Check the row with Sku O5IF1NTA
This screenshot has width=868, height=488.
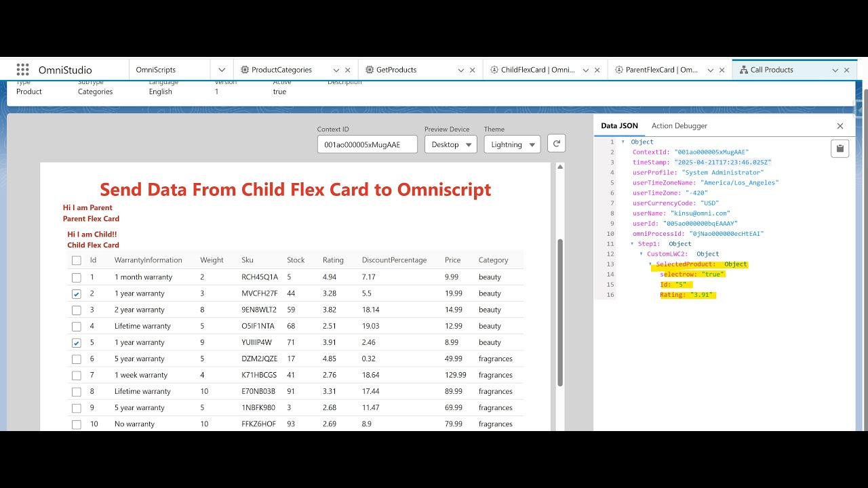coord(77,326)
